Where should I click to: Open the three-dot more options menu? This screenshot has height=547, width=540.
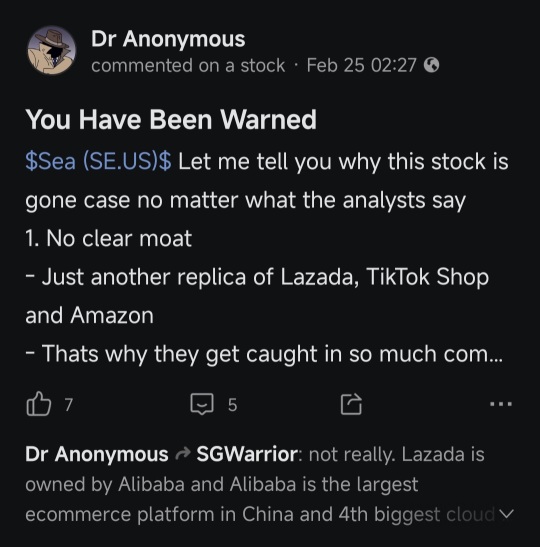(501, 404)
